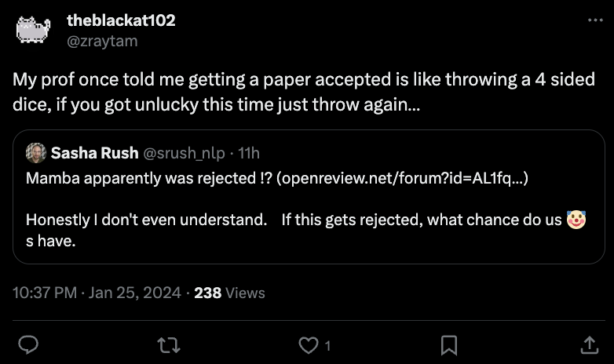Open Sasha Rush's profile name in quote
Viewport: 614px width, 364px height.
[x=94, y=152]
